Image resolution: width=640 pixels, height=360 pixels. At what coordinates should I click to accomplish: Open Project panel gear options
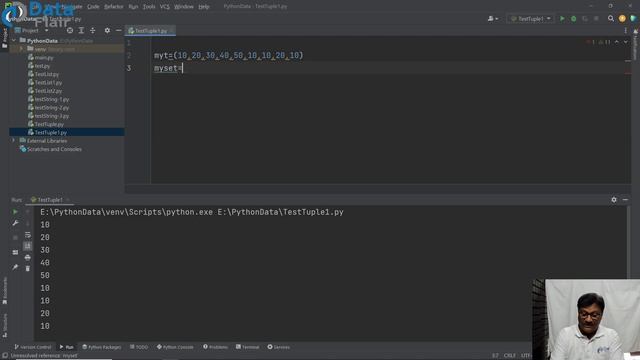click(x=107, y=30)
